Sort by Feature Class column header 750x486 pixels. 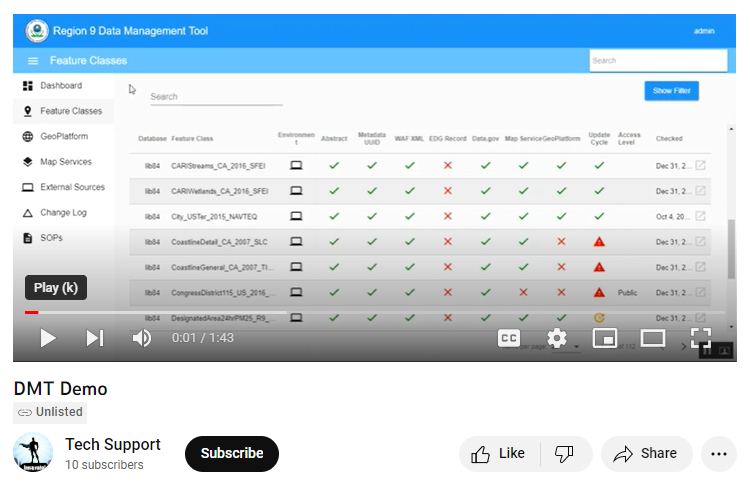click(x=192, y=139)
